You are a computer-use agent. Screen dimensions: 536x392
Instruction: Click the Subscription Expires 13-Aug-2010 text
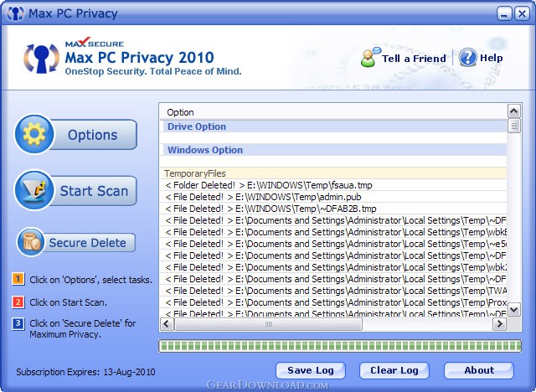pos(85,372)
